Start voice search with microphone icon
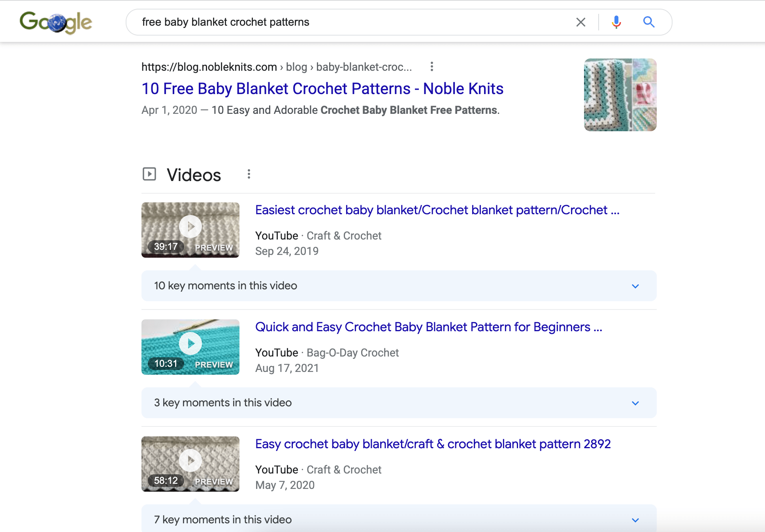Screen dimensions: 765x532 click(616, 22)
